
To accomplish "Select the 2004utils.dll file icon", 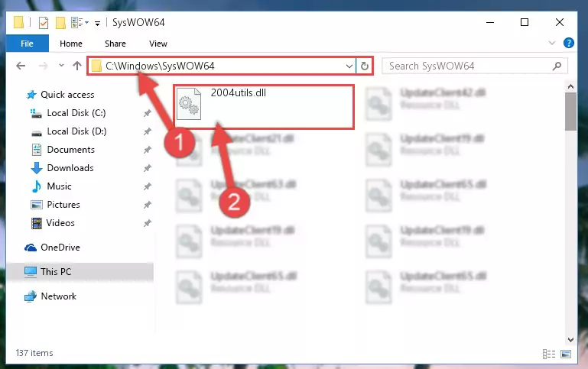I will point(189,104).
